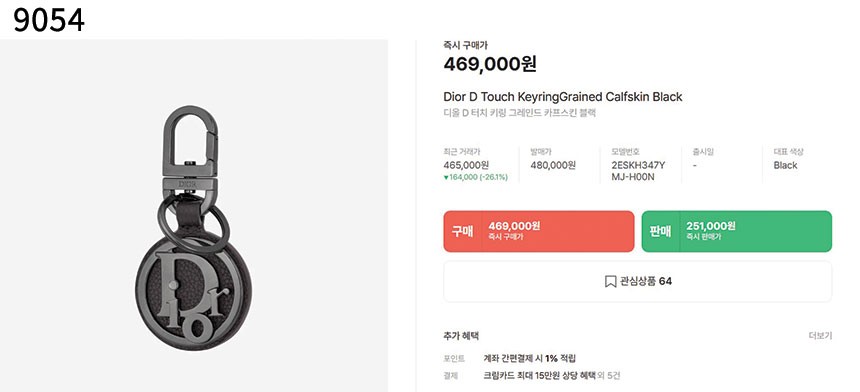This screenshot has height=392, width=860.
Task: Open the 더보기 link for benefits
Action: 820,336
